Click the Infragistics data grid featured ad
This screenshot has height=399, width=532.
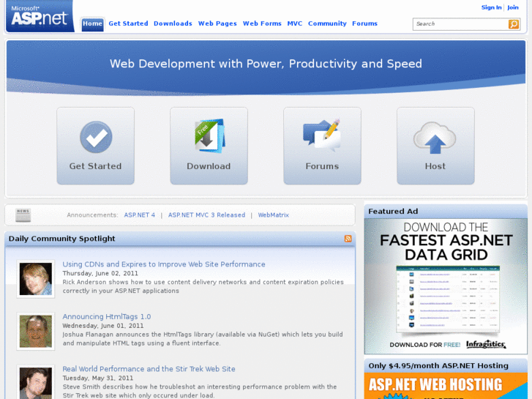tap(446, 286)
